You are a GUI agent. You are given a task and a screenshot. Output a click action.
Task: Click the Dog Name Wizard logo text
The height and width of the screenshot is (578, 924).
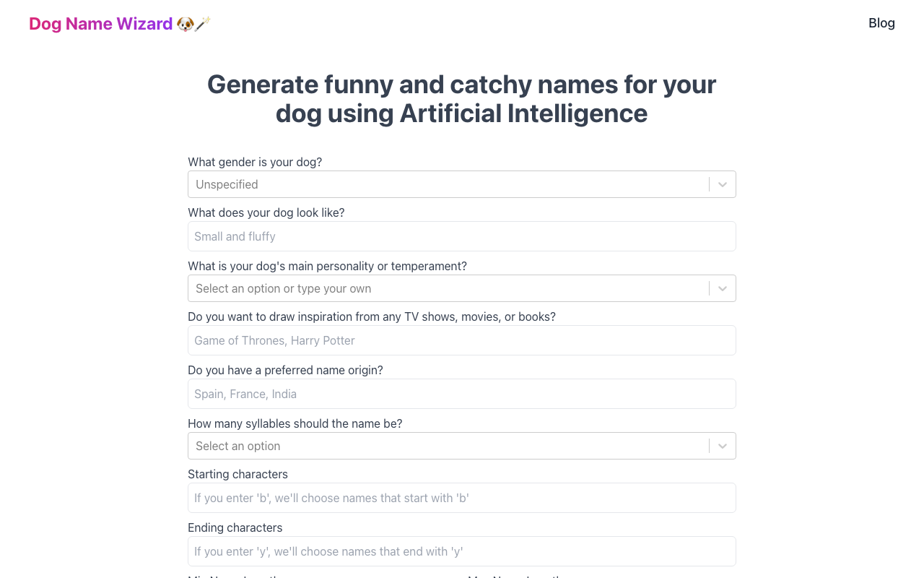pos(101,24)
